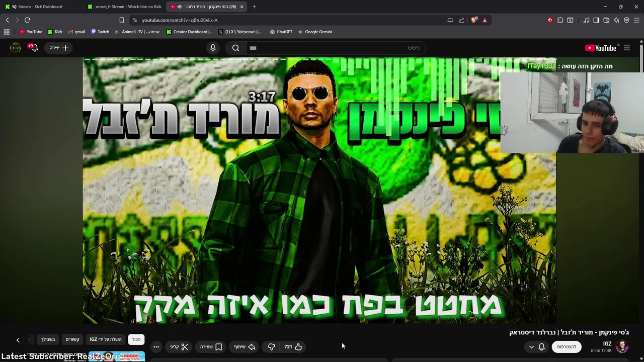Go back with the browser back arrow

point(7,20)
